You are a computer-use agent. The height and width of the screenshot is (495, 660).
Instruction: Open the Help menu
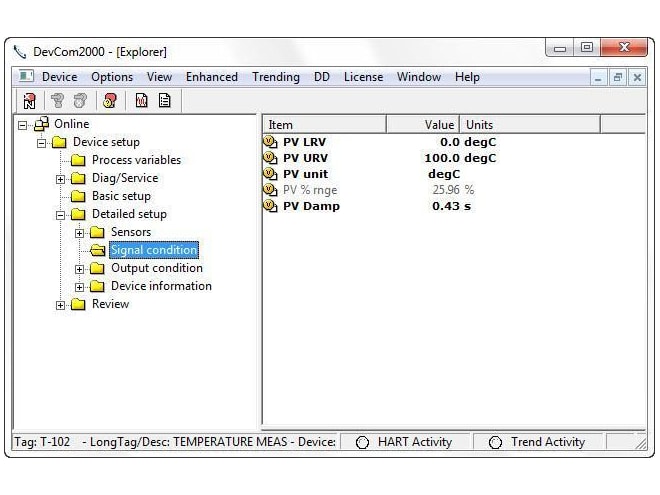[467, 77]
